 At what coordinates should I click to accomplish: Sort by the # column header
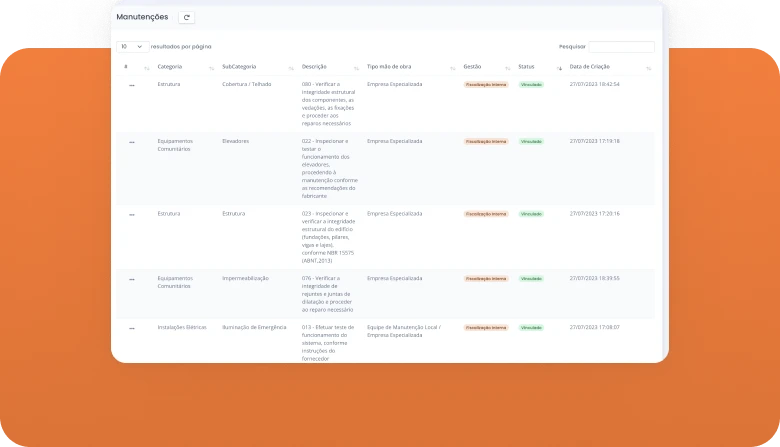point(126,67)
